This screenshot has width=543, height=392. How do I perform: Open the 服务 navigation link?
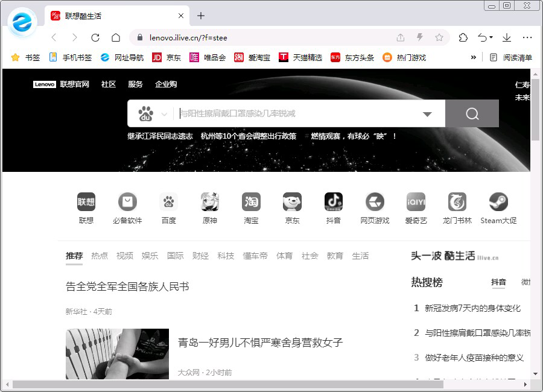point(135,84)
